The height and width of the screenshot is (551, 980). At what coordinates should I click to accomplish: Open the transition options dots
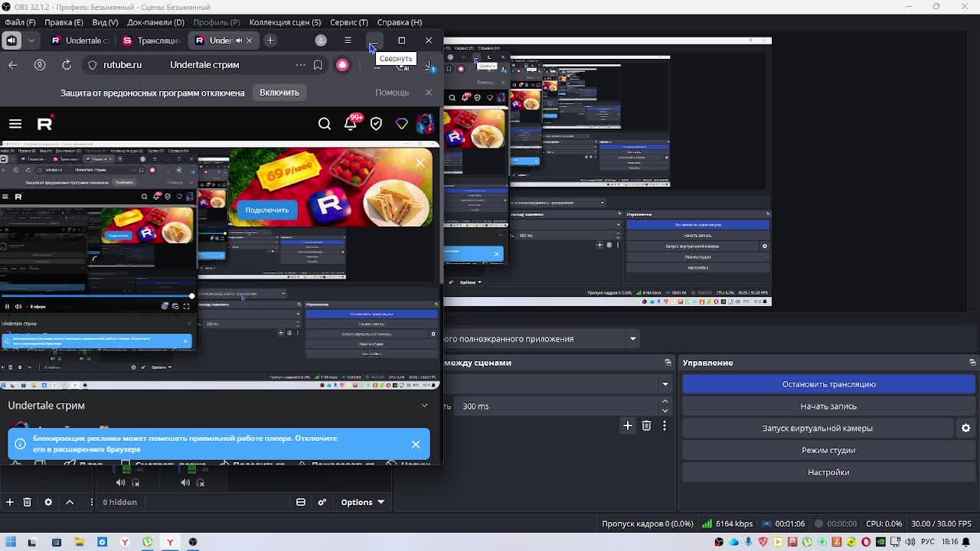point(665,425)
